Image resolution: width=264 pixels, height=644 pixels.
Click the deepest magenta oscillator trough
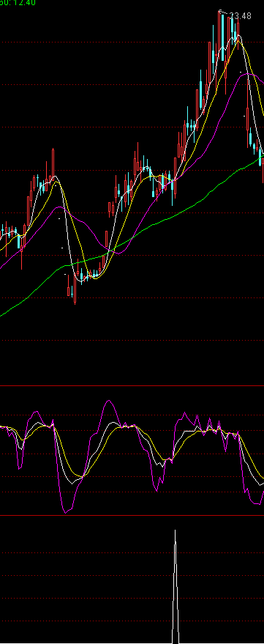66,511
